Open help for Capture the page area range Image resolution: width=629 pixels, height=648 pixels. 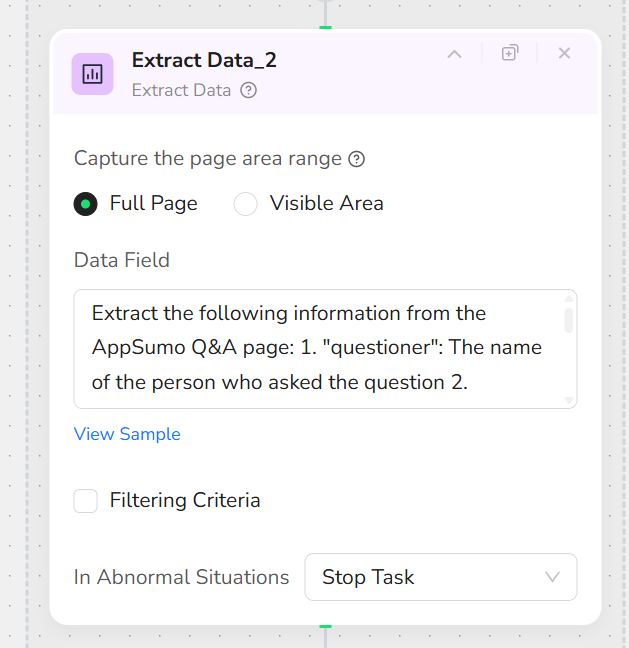[356, 159]
